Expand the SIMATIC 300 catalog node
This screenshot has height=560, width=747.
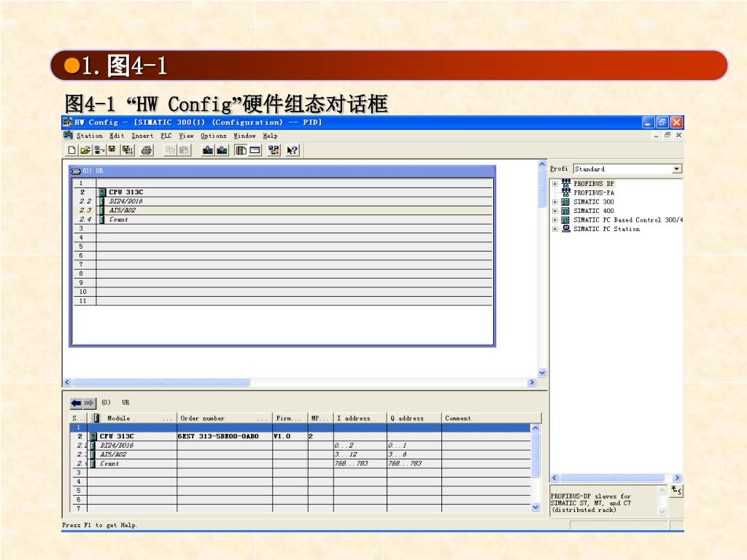[555, 202]
